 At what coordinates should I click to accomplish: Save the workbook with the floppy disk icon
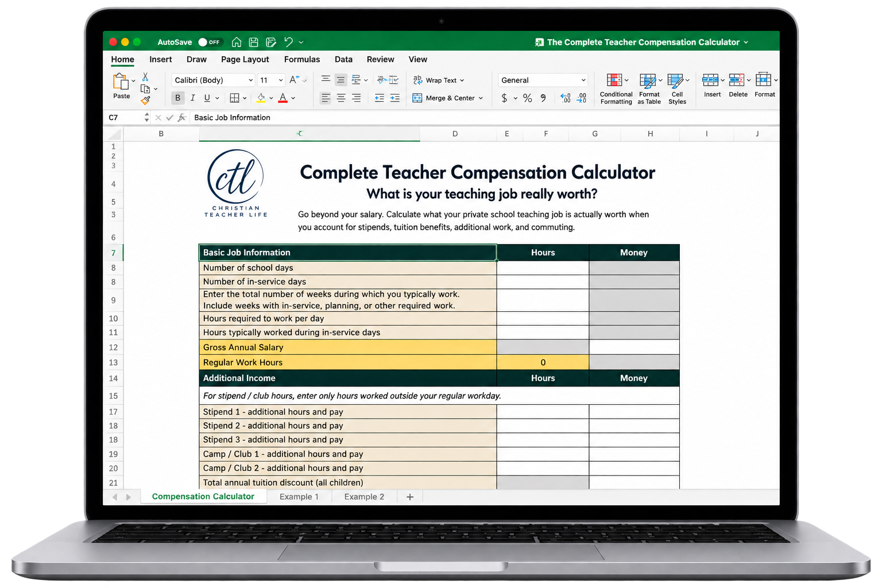click(x=253, y=42)
